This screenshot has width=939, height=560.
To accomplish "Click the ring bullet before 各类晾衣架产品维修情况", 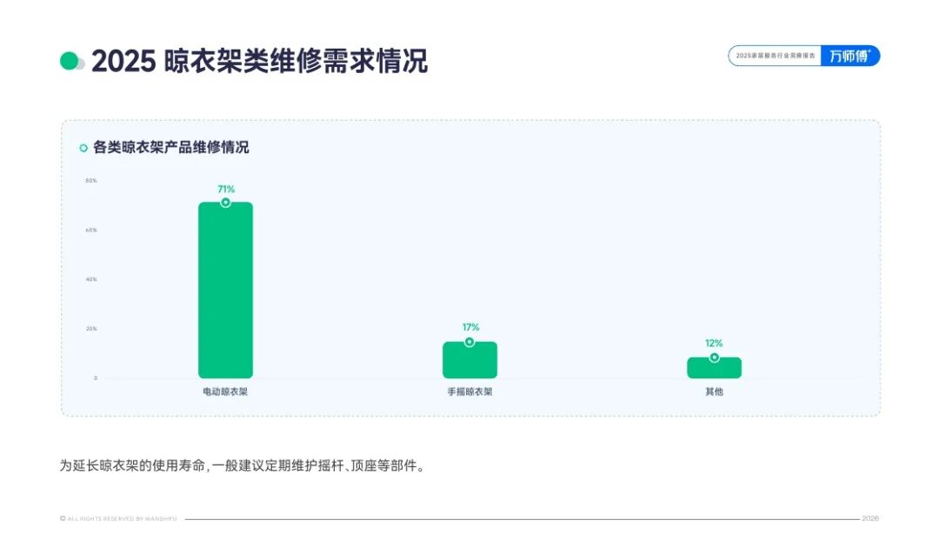I will tap(83, 148).
